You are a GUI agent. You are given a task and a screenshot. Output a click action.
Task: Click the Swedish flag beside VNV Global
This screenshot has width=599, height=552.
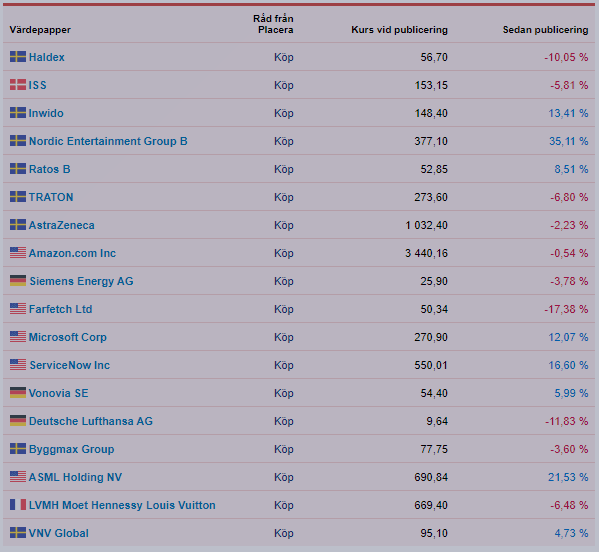point(18,533)
